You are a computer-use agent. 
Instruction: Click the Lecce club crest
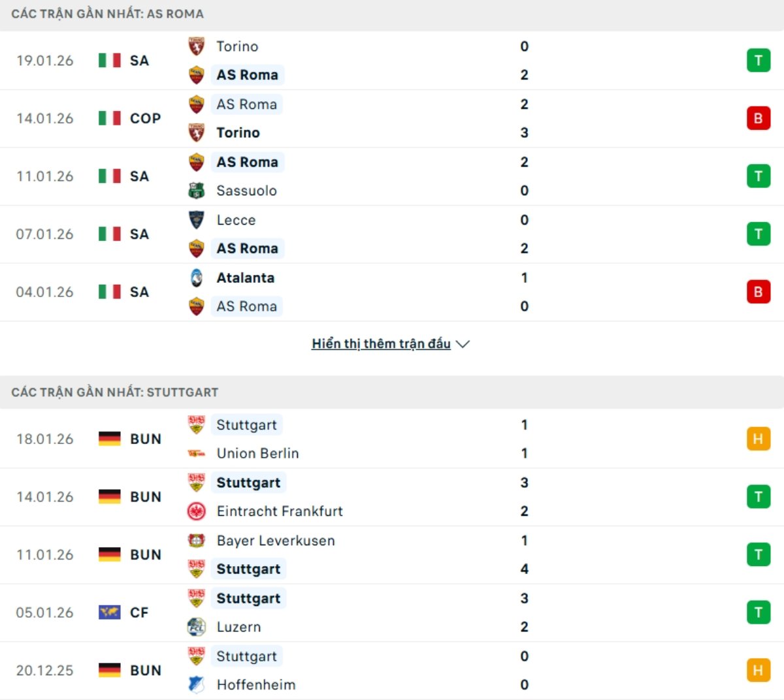point(197,220)
